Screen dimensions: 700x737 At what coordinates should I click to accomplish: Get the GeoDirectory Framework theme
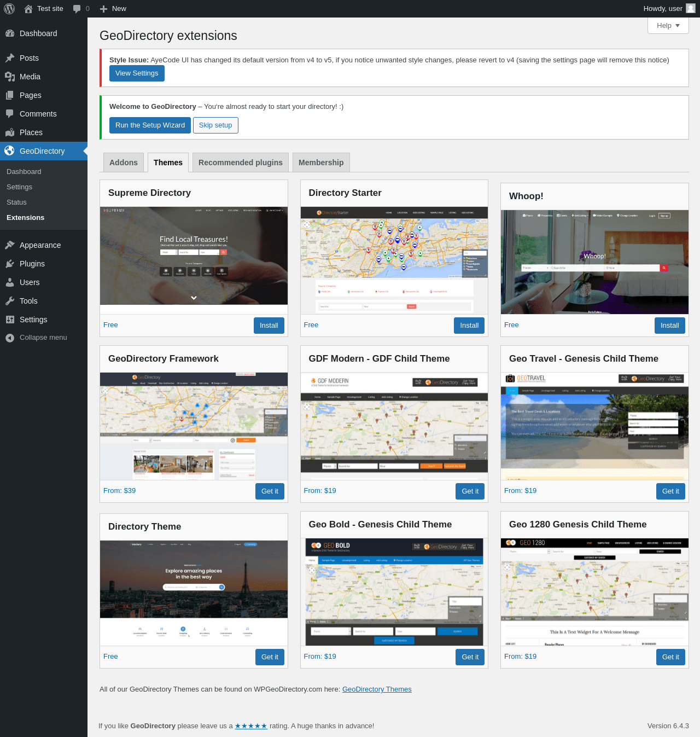[270, 491]
